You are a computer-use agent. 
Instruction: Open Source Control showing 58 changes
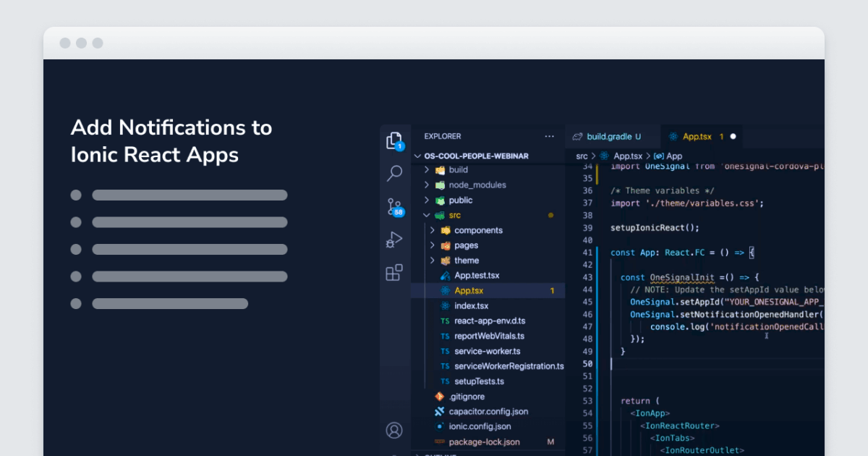tap(395, 206)
